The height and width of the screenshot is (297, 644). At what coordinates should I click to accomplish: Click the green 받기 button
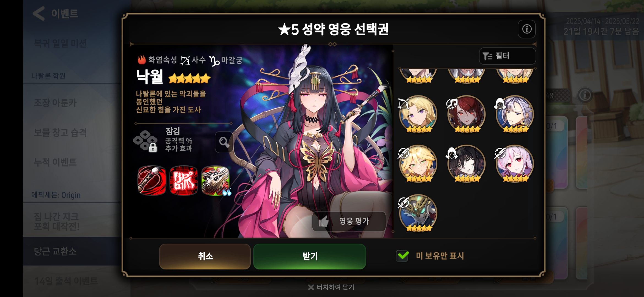pyautogui.click(x=309, y=256)
